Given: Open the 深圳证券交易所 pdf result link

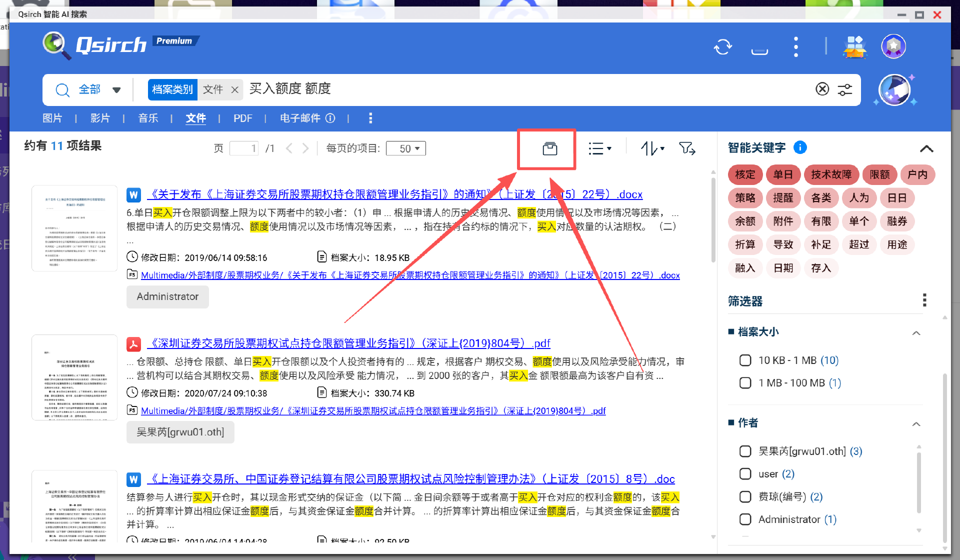Looking at the screenshot, I should [x=350, y=343].
